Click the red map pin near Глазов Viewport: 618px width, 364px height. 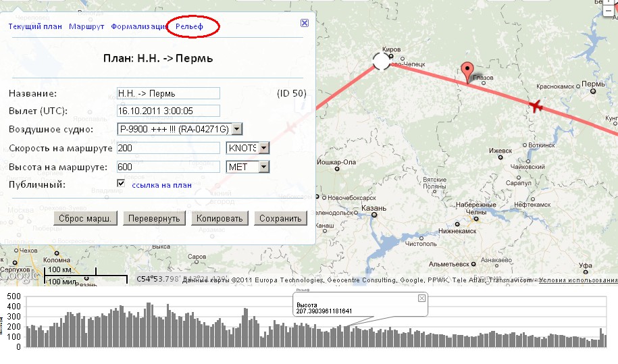(x=466, y=71)
